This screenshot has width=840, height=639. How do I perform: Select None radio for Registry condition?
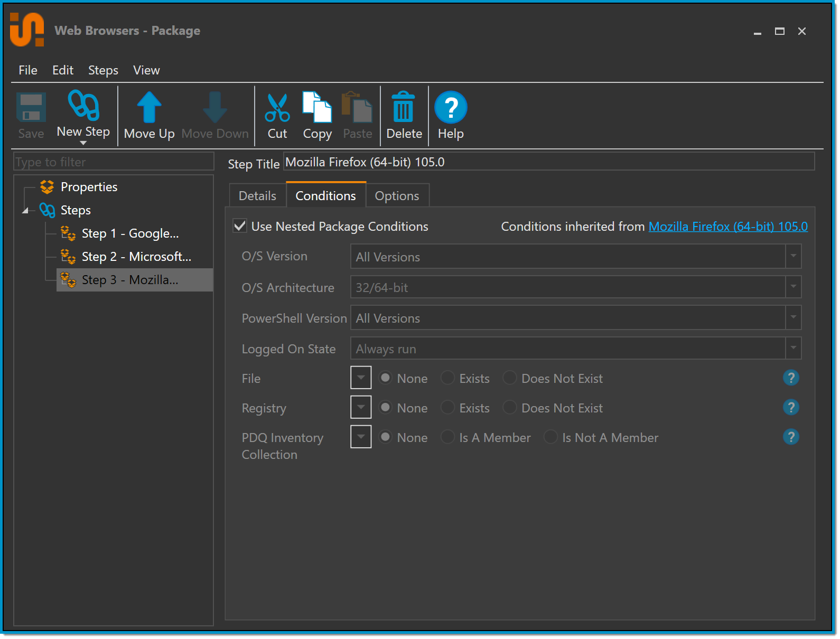[386, 408]
